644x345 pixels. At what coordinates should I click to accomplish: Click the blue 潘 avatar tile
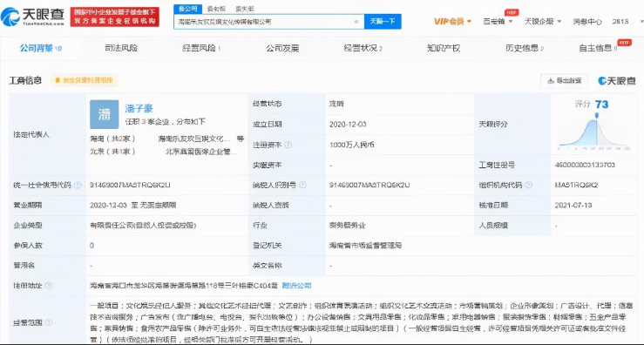(105, 115)
